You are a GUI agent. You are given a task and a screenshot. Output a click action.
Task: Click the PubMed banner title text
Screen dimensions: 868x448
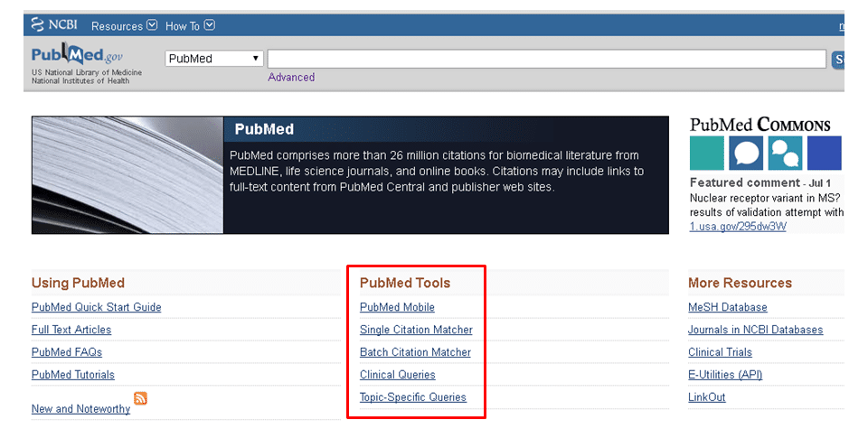click(x=264, y=129)
